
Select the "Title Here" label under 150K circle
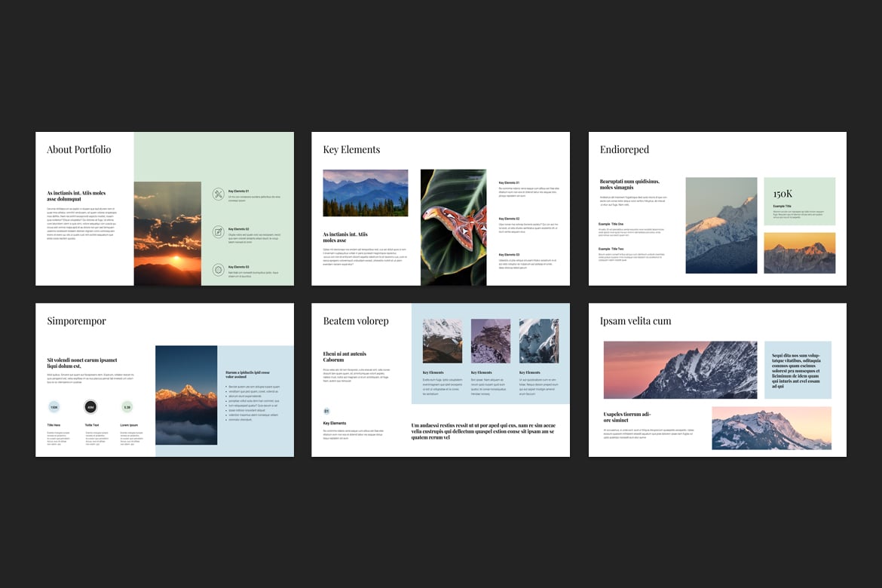point(54,425)
